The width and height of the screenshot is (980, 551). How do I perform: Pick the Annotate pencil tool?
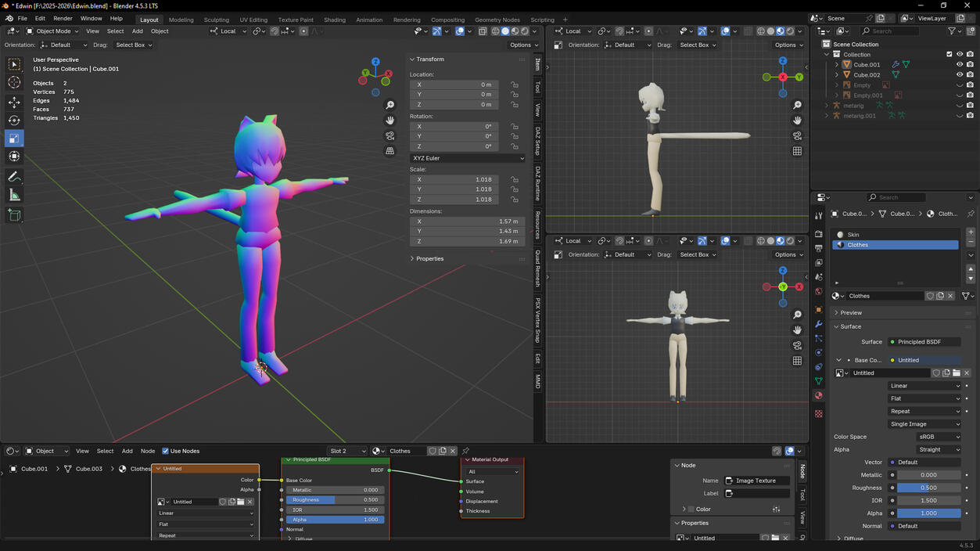pyautogui.click(x=14, y=177)
